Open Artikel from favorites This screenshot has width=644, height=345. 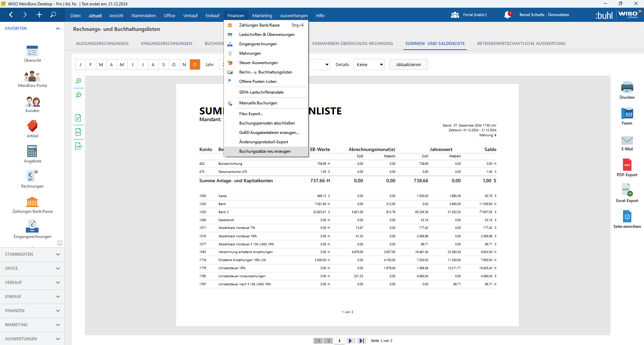[32, 130]
